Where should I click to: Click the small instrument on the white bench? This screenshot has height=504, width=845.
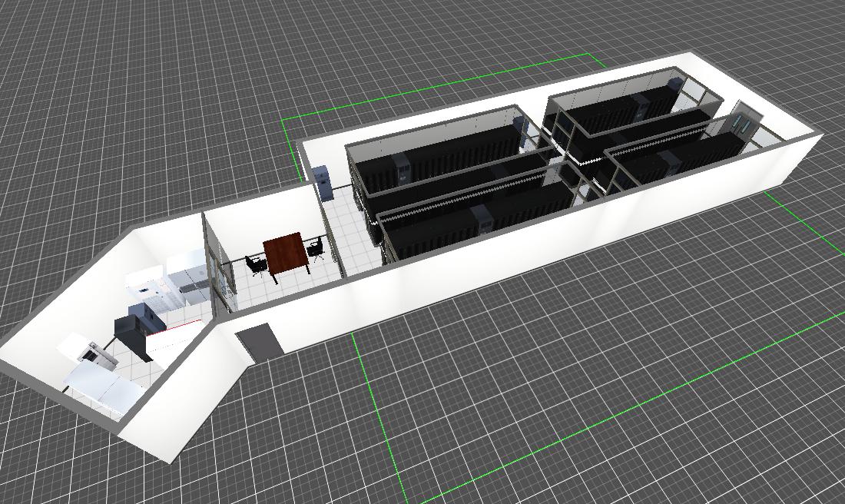[98, 353]
